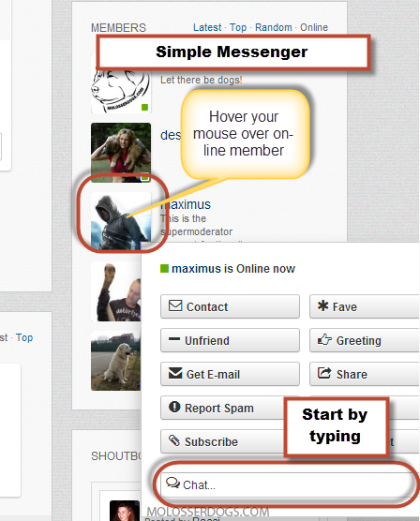This screenshot has width=420, height=521.
Task: Open the shoutbox poster avatar
Action: click(125, 511)
